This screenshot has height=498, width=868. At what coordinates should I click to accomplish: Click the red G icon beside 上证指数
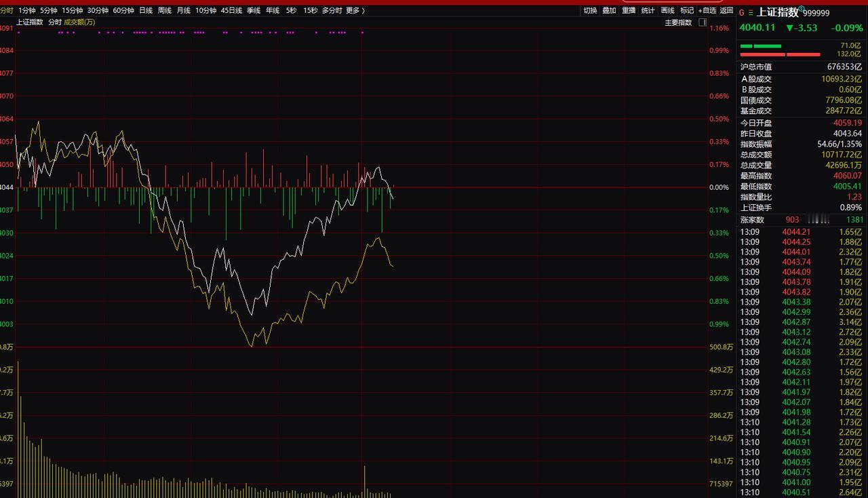pos(741,13)
